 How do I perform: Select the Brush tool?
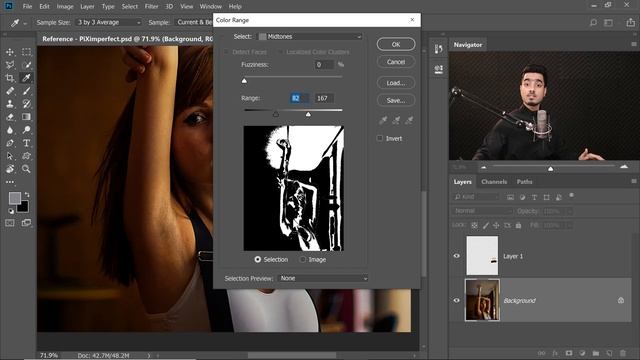(x=26, y=91)
